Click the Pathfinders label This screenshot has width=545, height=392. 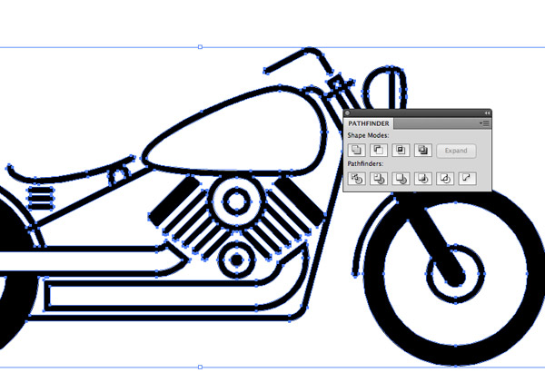tap(365, 163)
